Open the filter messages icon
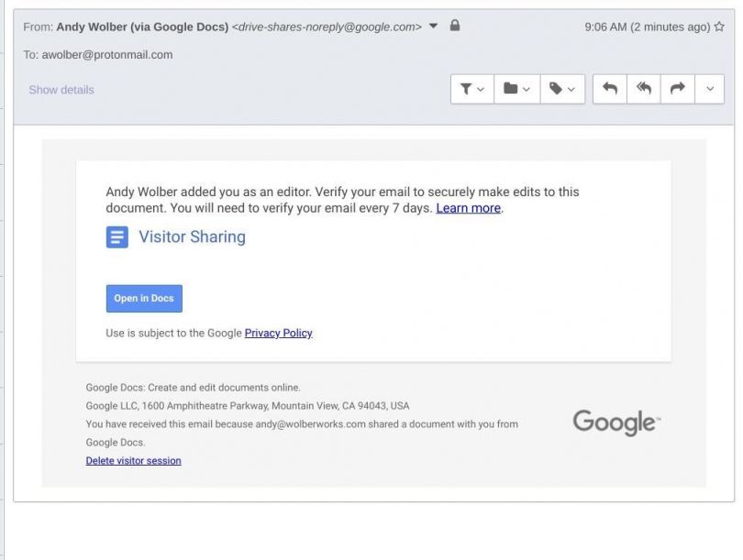The image size is (743, 560). pyautogui.click(x=464, y=88)
